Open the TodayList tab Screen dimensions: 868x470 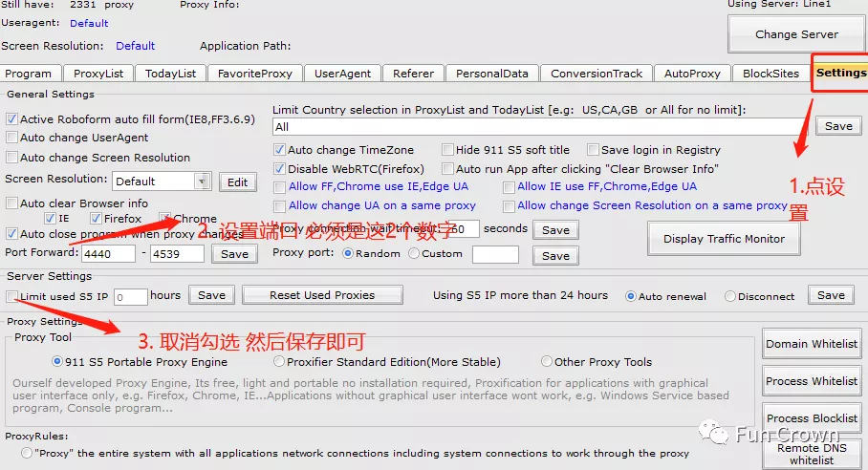coord(170,74)
